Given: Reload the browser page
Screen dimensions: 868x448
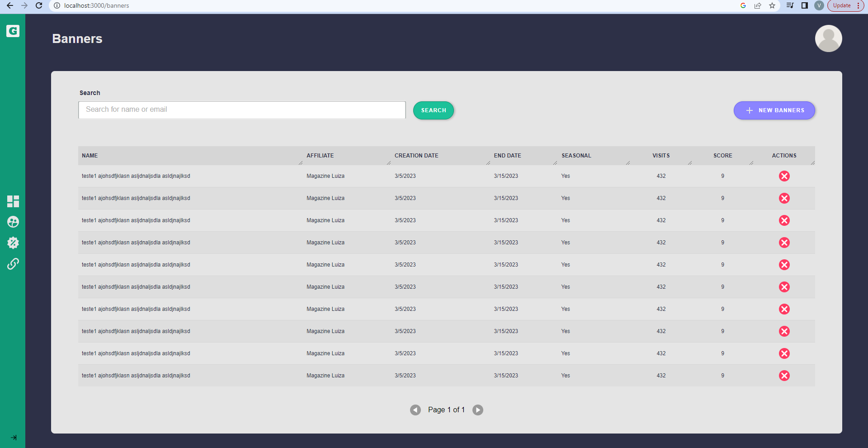Looking at the screenshot, I should tap(39, 5).
